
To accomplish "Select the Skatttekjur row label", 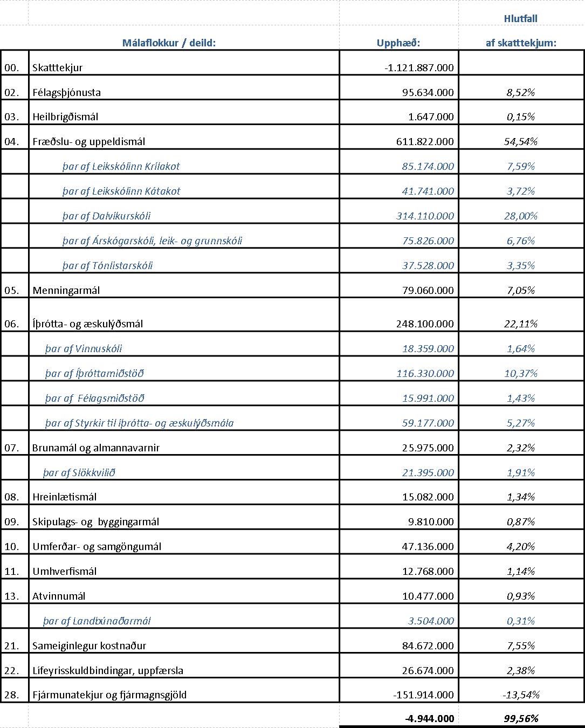I will pos(58,68).
